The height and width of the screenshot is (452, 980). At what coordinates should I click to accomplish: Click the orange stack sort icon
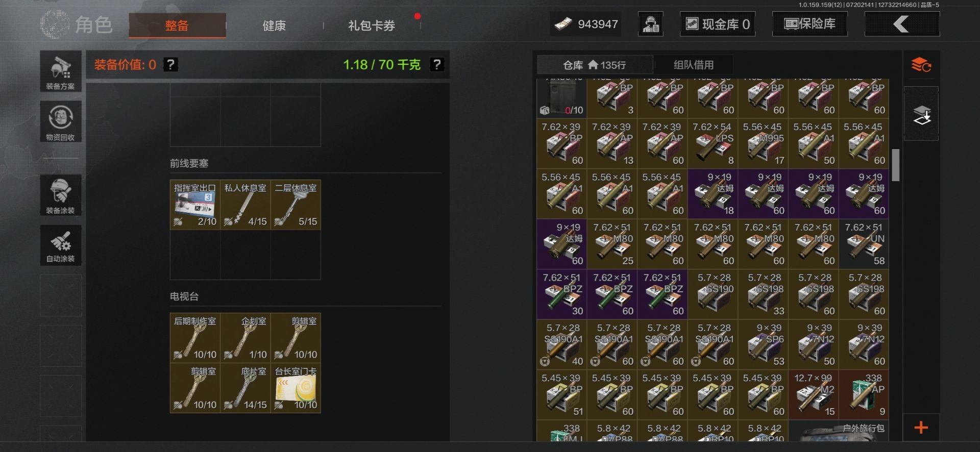[x=921, y=65]
